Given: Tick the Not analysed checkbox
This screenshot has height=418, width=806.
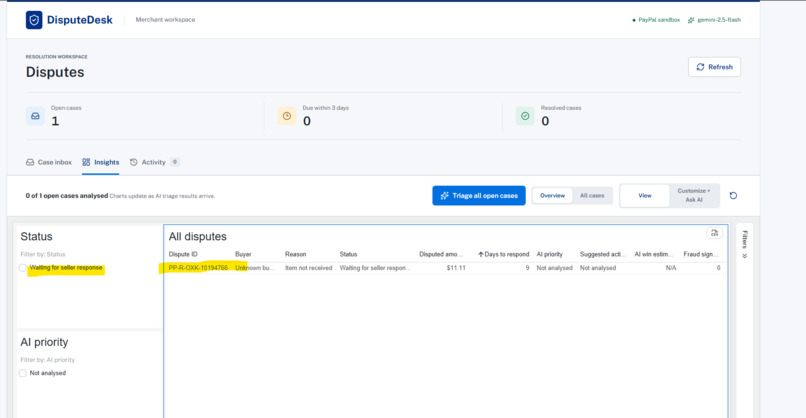Looking at the screenshot, I should pos(23,373).
